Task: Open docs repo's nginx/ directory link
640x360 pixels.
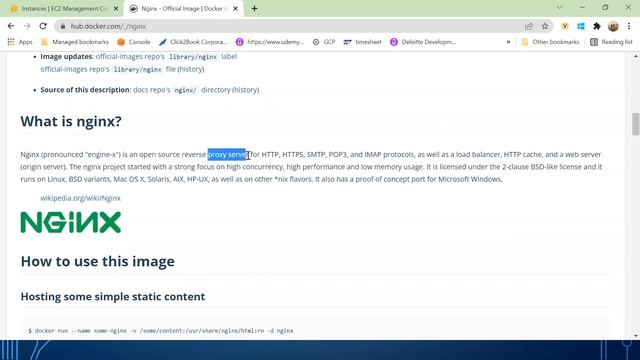Action: tap(182, 89)
